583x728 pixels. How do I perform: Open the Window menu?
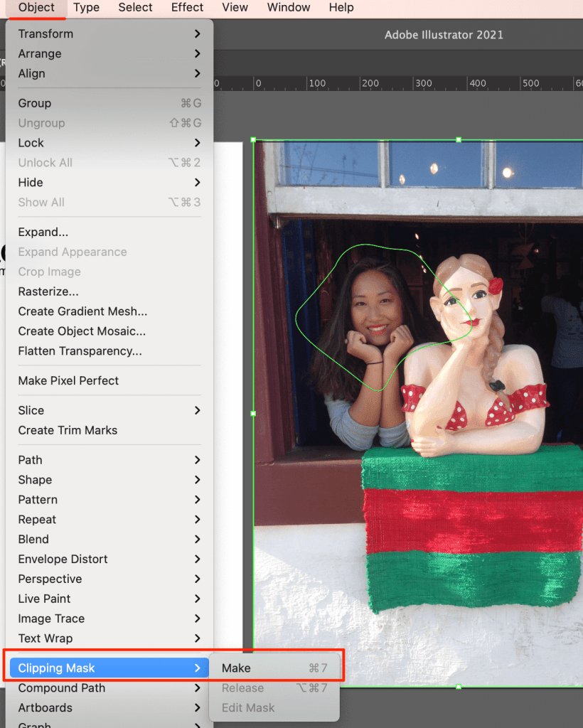[x=289, y=8]
